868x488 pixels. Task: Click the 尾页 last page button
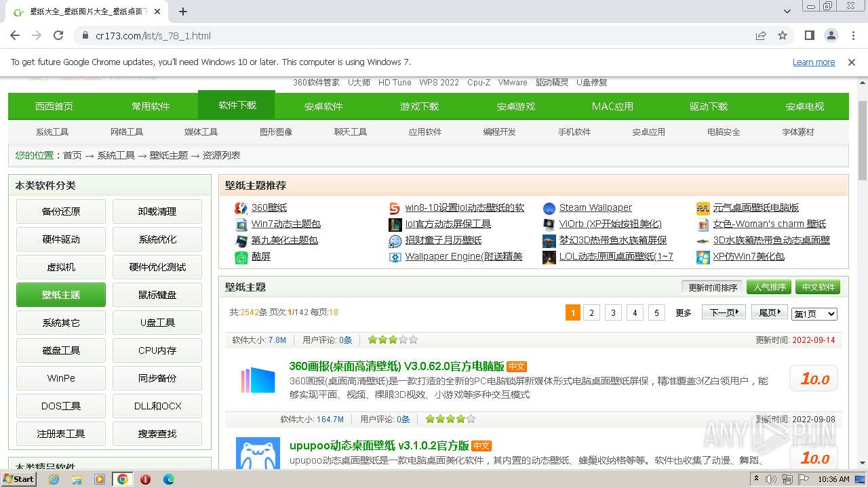pos(770,312)
